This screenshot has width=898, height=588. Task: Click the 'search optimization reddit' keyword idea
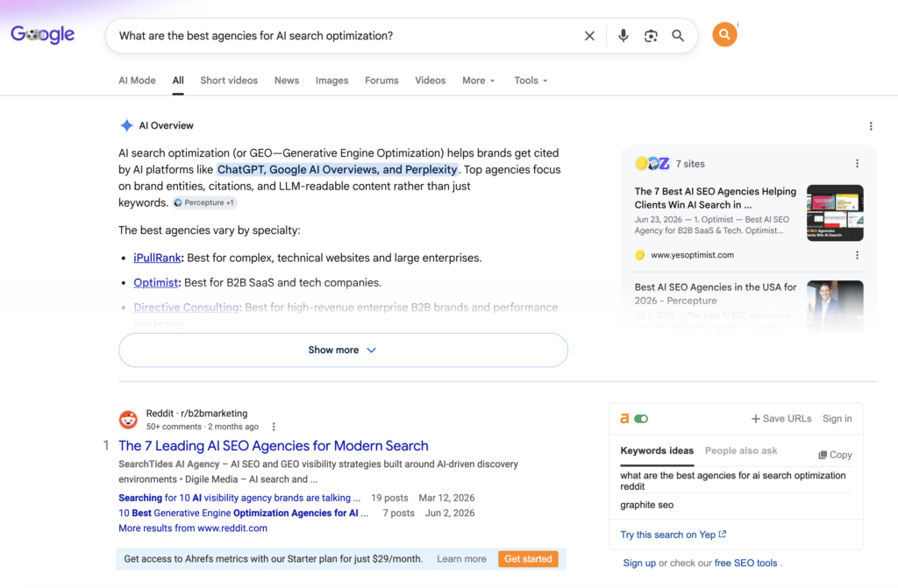(733, 480)
